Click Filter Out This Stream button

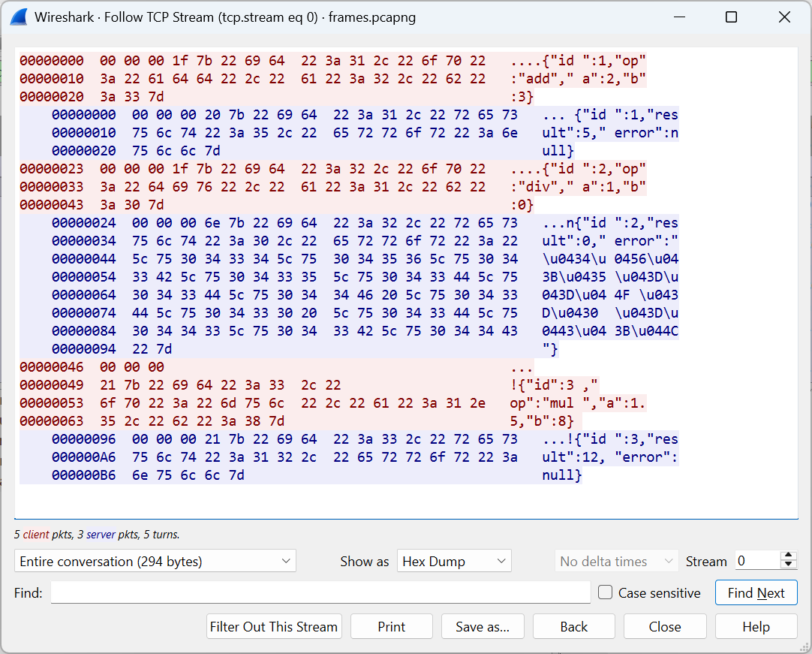pos(274,626)
